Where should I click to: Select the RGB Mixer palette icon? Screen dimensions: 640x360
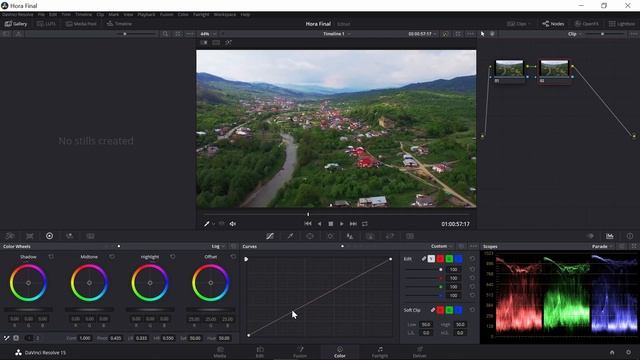coord(69,236)
